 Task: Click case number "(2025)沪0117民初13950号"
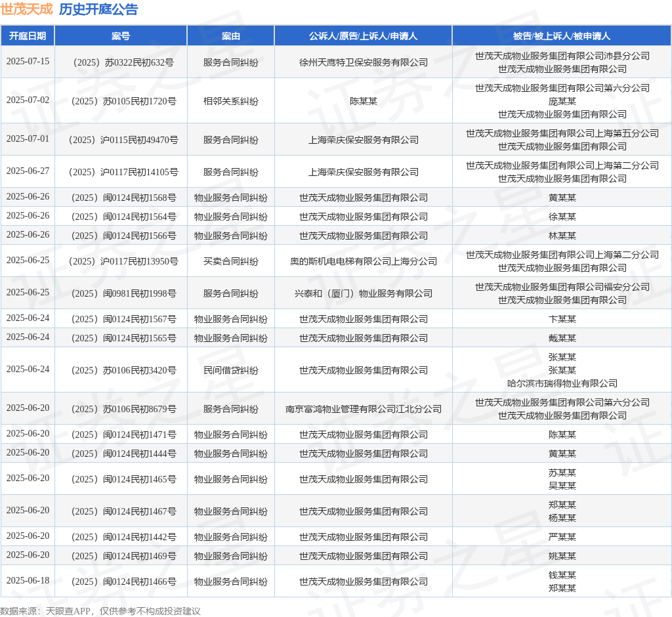[123, 261]
